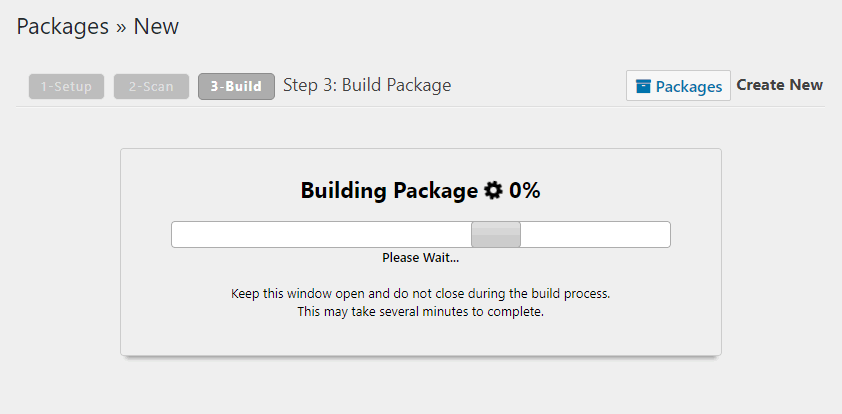Click the archive box icon on Packages button
Screen dimensions: 842x414
(643, 87)
